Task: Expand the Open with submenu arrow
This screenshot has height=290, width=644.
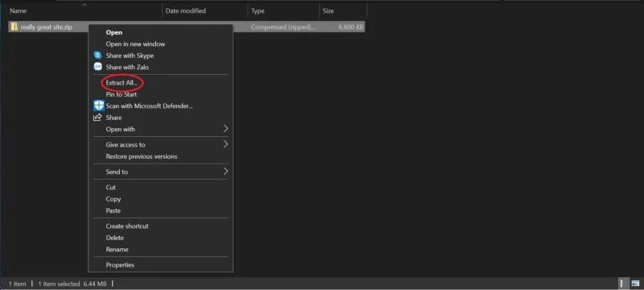Action: pos(225,129)
